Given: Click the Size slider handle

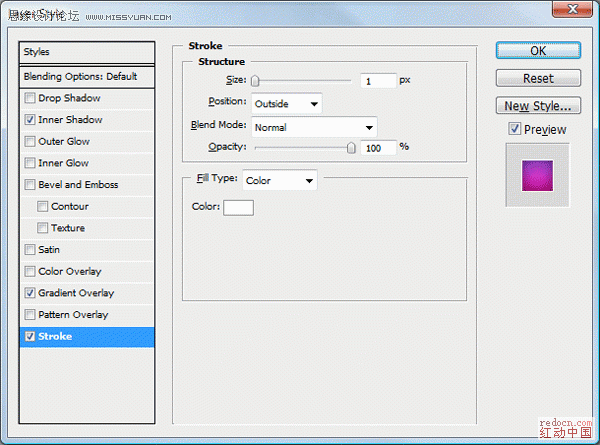Looking at the screenshot, I should 255,81.
